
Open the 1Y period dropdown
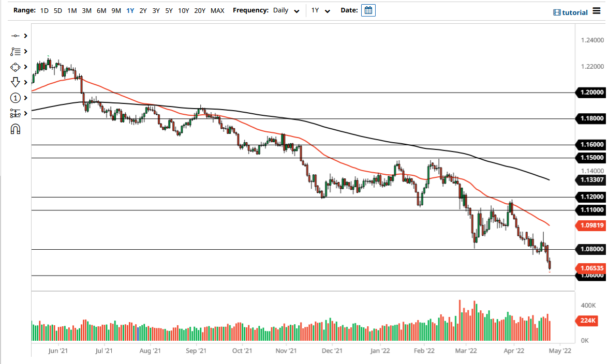(319, 10)
